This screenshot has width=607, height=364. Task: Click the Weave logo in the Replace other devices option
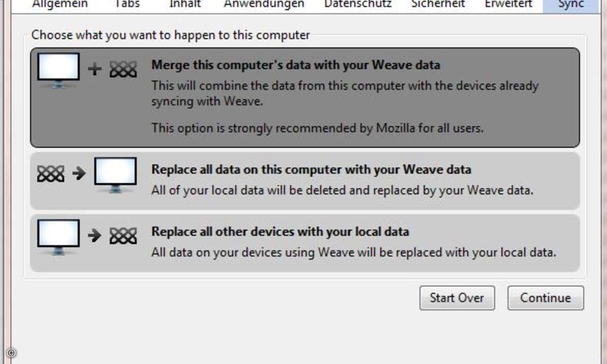click(x=123, y=236)
